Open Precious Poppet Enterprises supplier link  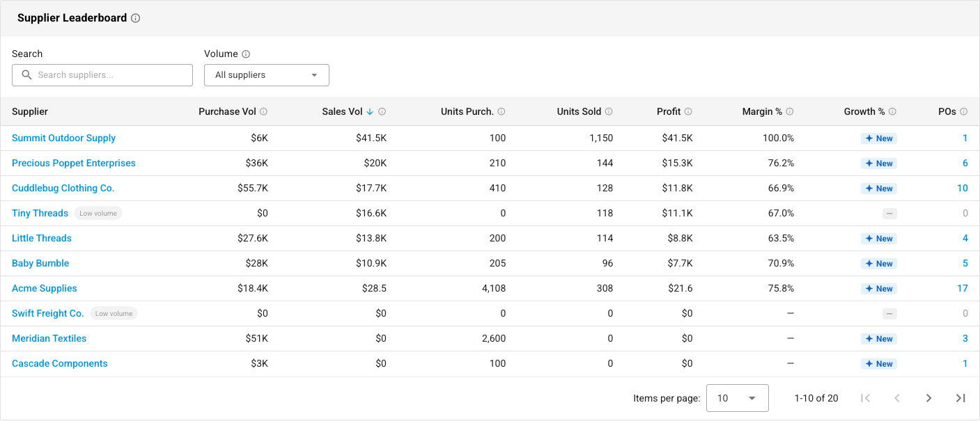[x=74, y=163]
